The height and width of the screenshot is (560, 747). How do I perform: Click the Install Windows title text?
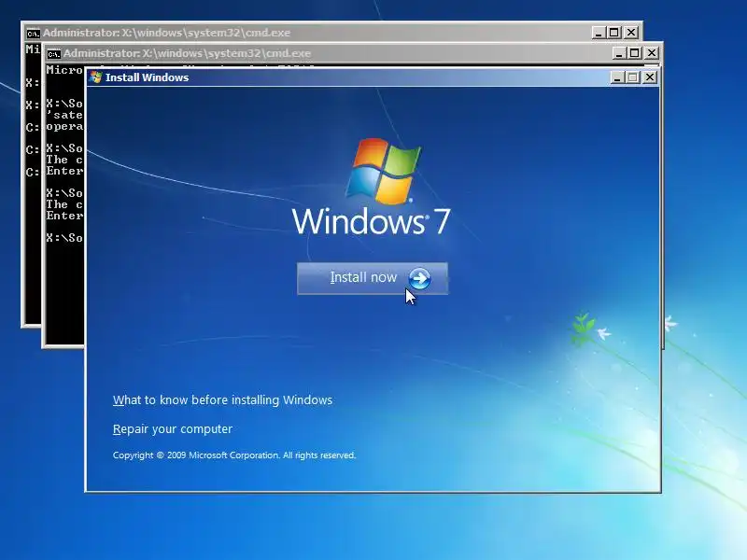click(147, 77)
